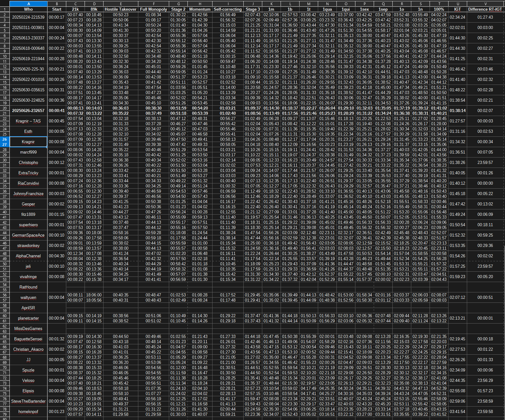Select the 20250224-221539 run cell
Screen dimensions: 505x420
[28, 17]
